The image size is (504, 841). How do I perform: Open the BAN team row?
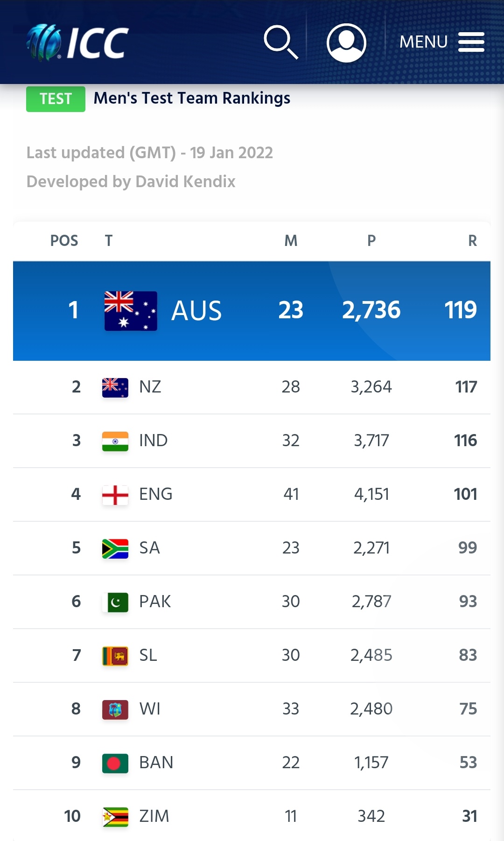(x=252, y=763)
